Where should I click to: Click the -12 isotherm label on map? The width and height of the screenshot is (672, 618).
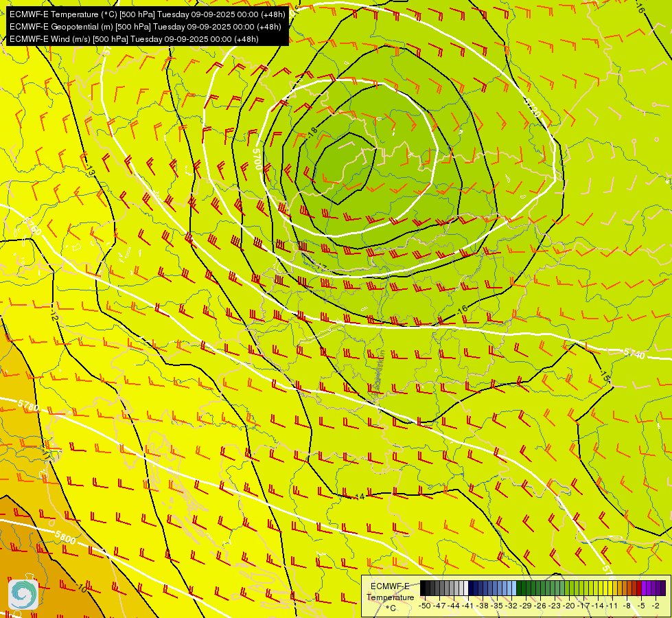pyautogui.click(x=53, y=316)
